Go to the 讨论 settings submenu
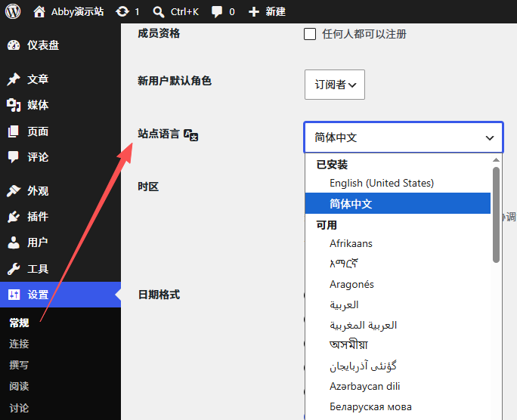This screenshot has height=420, width=517. [x=19, y=408]
